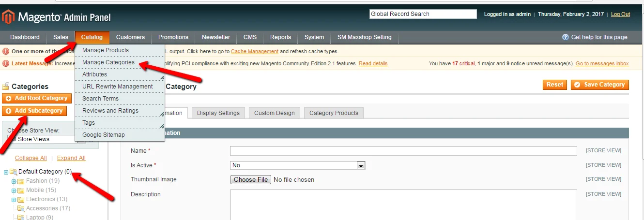Switch to Category Products tab

tap(334, 113)
